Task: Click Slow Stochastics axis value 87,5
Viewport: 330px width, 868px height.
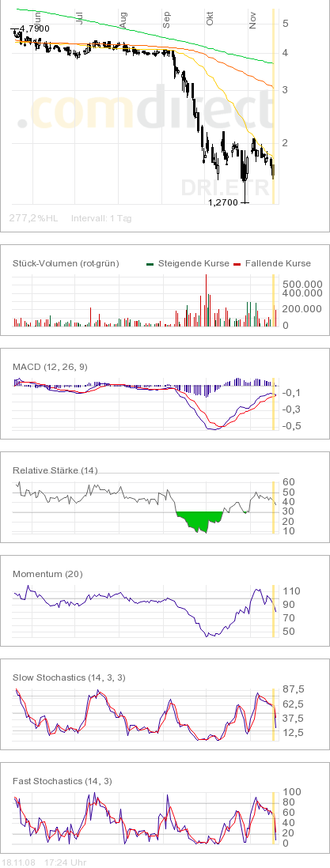Action: point(294,689)
